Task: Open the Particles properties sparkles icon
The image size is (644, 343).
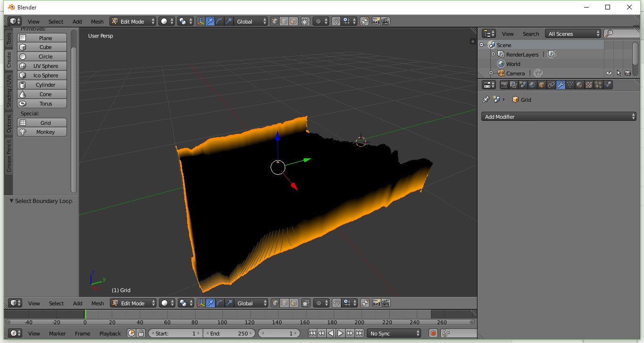Action: pyautogui.click(x=598, y=84)
